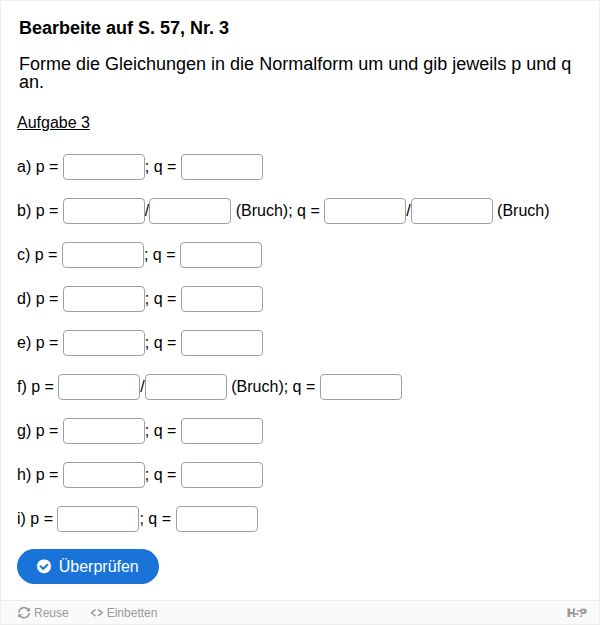The height and width of the screenshot is (625, 600).
Task: Select the p field for e)
Action: 104,343
